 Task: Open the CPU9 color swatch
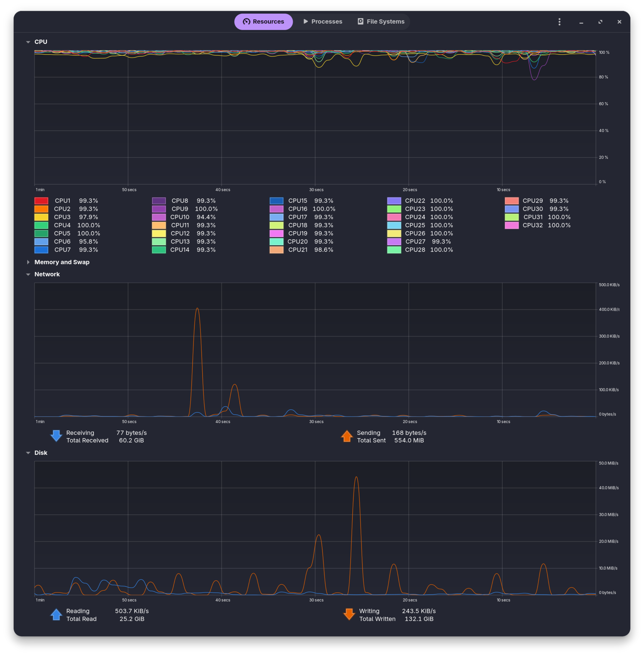pos(159,209)
